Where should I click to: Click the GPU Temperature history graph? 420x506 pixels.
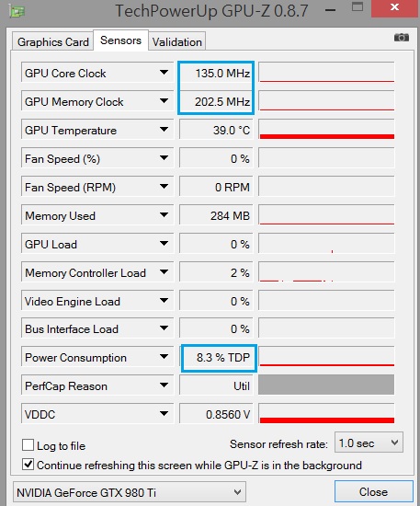pos(326,130)
